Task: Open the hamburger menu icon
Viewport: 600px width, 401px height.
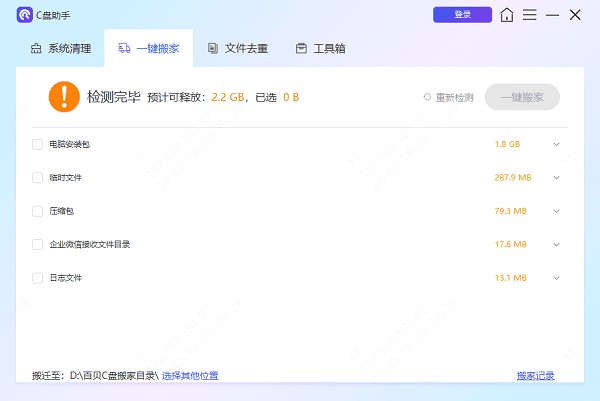Action: [x=530, y=15]
